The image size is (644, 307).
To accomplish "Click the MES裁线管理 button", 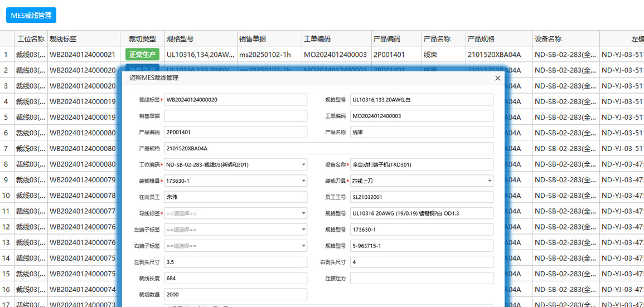I will pos(31,16).
